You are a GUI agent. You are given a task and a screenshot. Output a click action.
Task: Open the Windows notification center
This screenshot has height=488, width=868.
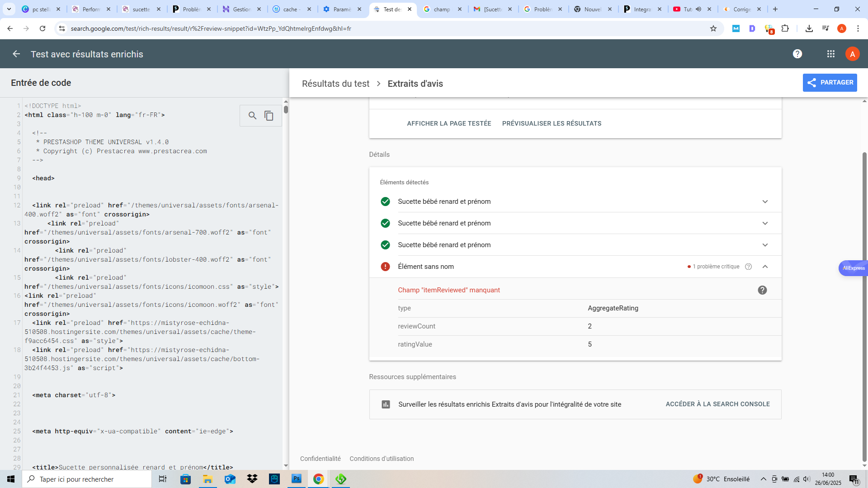(854, 479)
